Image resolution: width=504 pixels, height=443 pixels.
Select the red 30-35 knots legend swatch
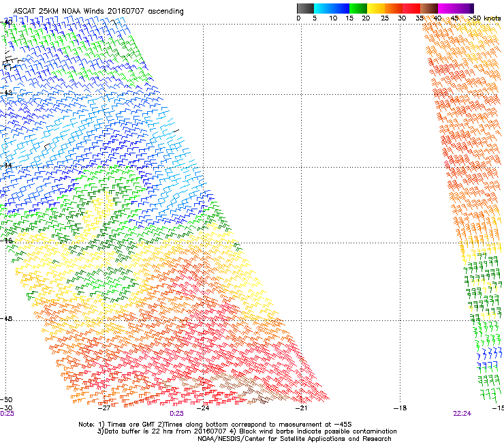(x=411, y=8)
